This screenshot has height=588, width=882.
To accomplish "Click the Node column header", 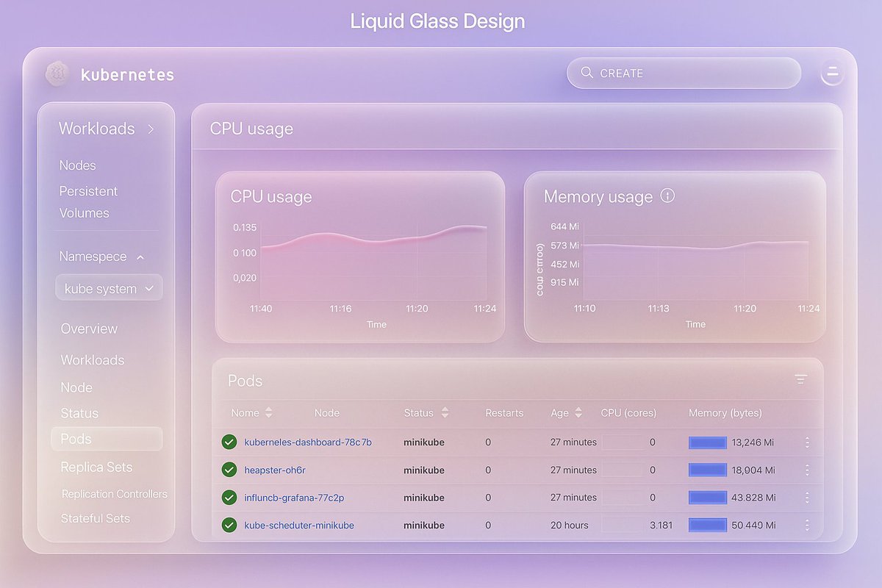I will point(327,413).
